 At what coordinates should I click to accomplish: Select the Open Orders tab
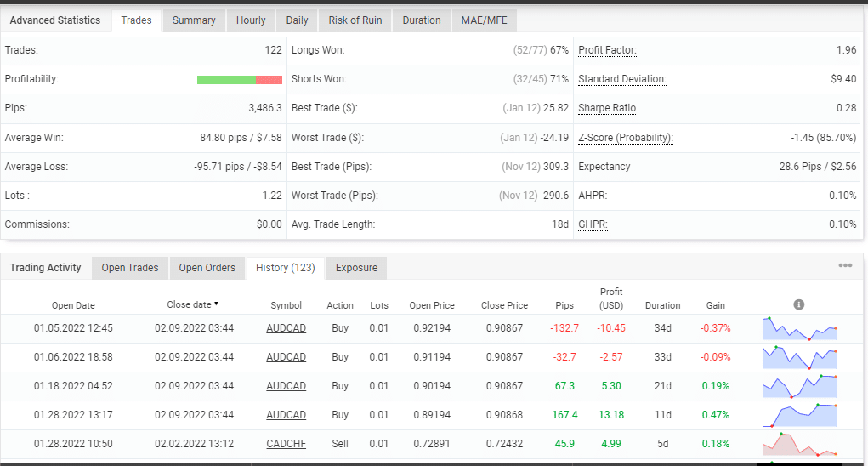(x=207, y=268)
